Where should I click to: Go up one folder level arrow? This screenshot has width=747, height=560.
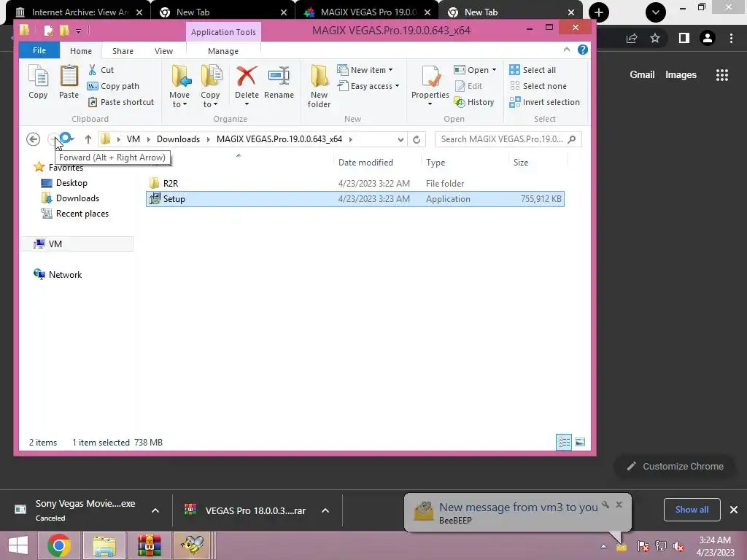(x=88, y=139)
